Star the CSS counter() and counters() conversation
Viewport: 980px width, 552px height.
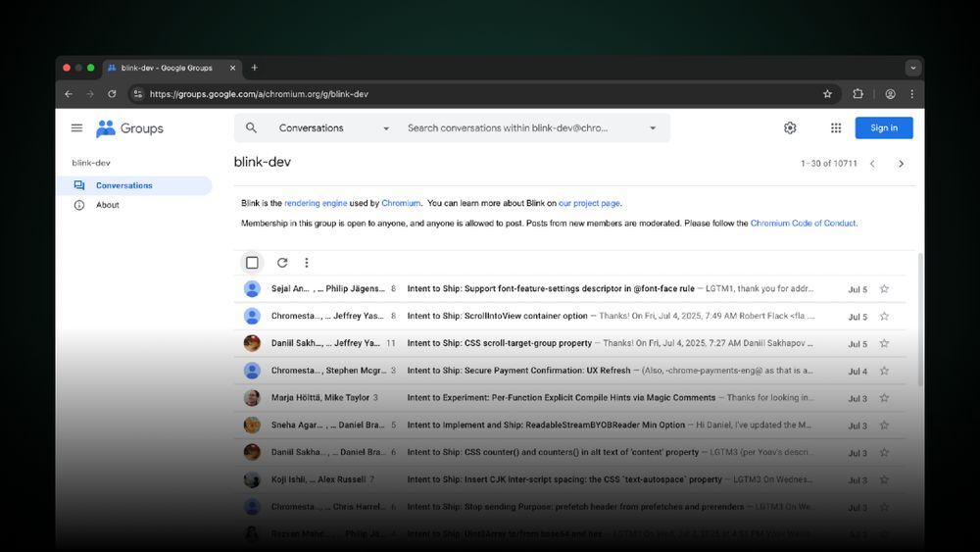pyautogui.click(x=884, y=453)
